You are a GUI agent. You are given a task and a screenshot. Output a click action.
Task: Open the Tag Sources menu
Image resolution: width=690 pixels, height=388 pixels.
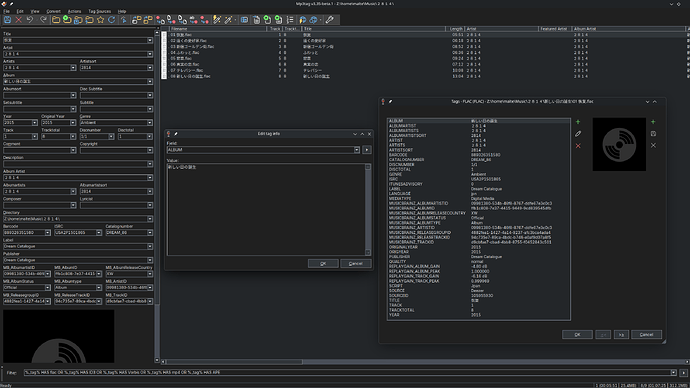click(99, 11)
